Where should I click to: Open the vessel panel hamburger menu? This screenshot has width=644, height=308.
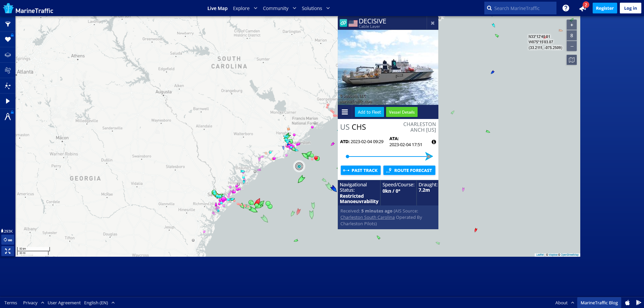click(345, 112)
